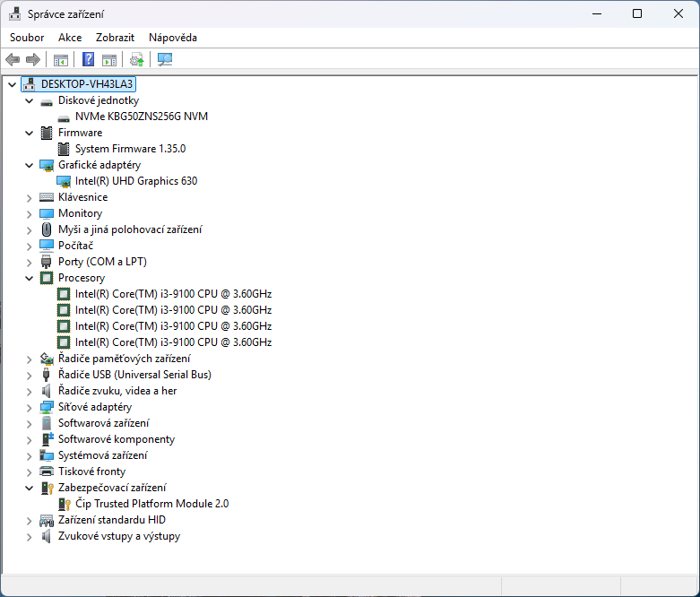Screen dimensions: 700x597
Task: Click the Tiskové fronty printer icon
Action: pos(47,472)
